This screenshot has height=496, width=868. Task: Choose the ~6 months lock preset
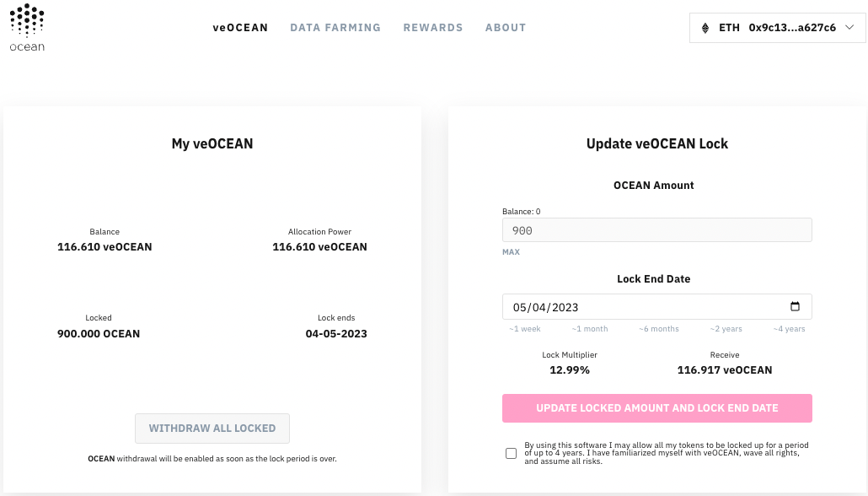tap(659, 329)
